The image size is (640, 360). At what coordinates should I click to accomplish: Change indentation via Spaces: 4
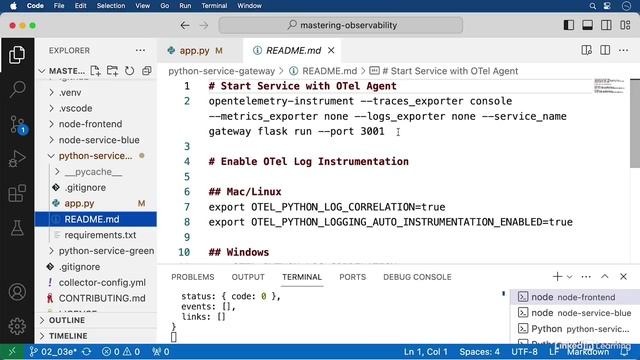pyautogui.click(x=479, y=351)
